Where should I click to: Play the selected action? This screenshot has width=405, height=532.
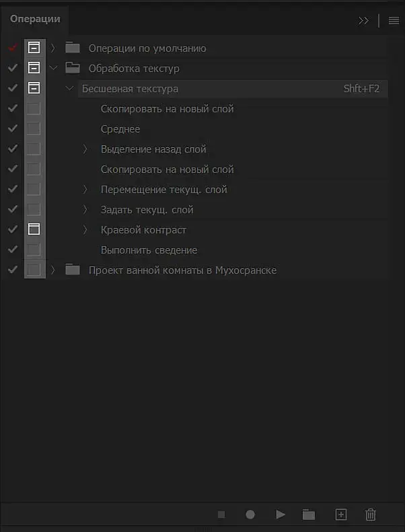click(x=281, y=515)
